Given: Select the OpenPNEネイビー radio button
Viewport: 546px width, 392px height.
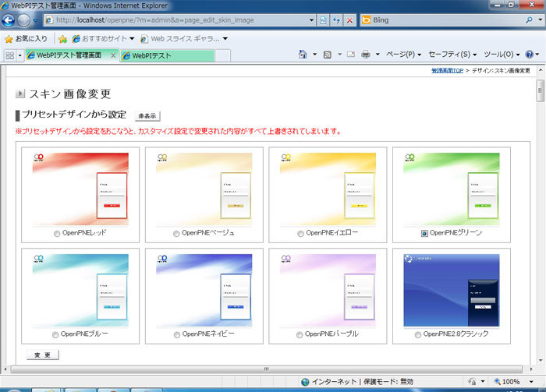Looking at the screenshot, I should [177, 334].
